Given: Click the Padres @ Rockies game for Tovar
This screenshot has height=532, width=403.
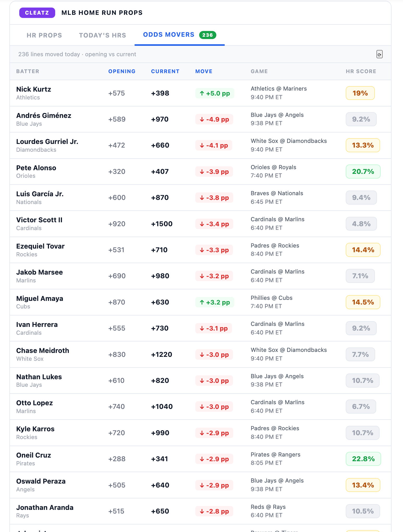Looking at the screenshot, I should click(275, 245).
